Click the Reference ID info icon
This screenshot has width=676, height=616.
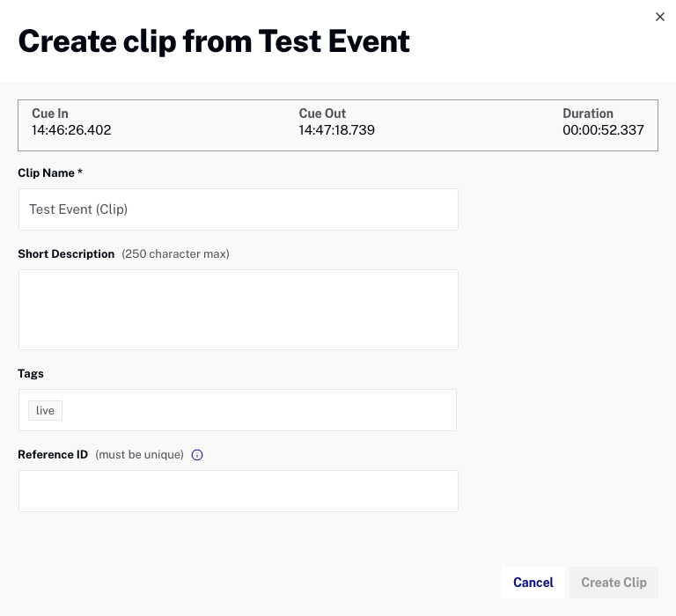pyautogui.click(x=197, y=455)
